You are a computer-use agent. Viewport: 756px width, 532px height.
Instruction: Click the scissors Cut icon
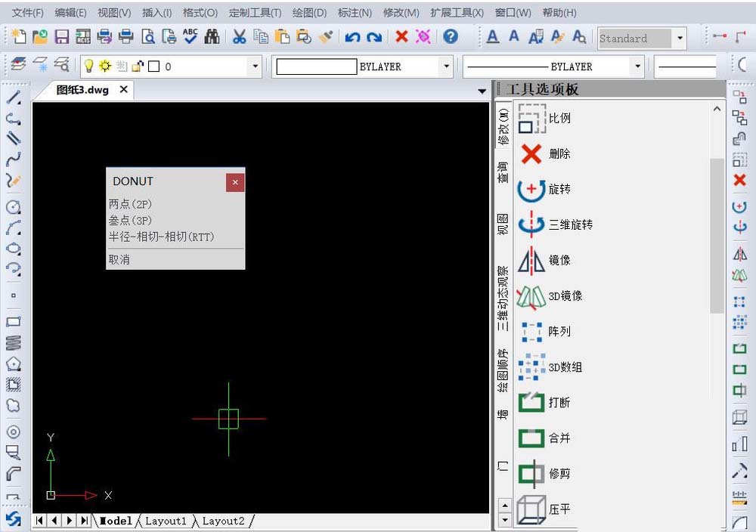click(x=239, y=36)
